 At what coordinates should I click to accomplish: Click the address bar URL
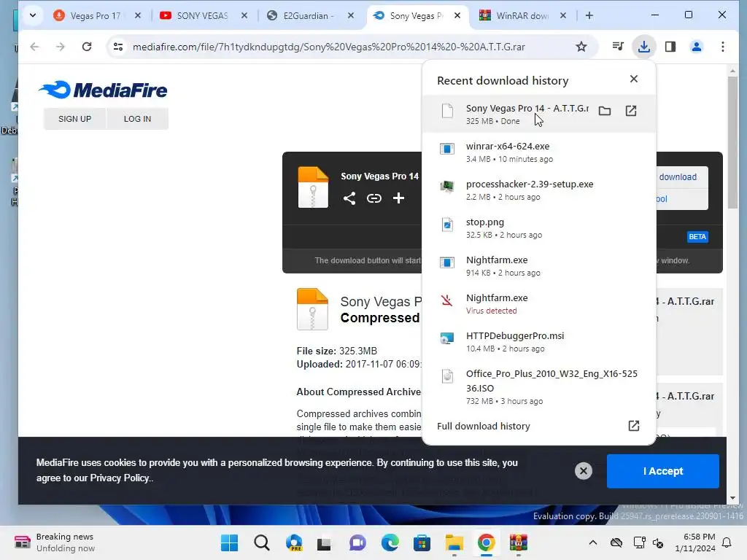tap(329, 47)
